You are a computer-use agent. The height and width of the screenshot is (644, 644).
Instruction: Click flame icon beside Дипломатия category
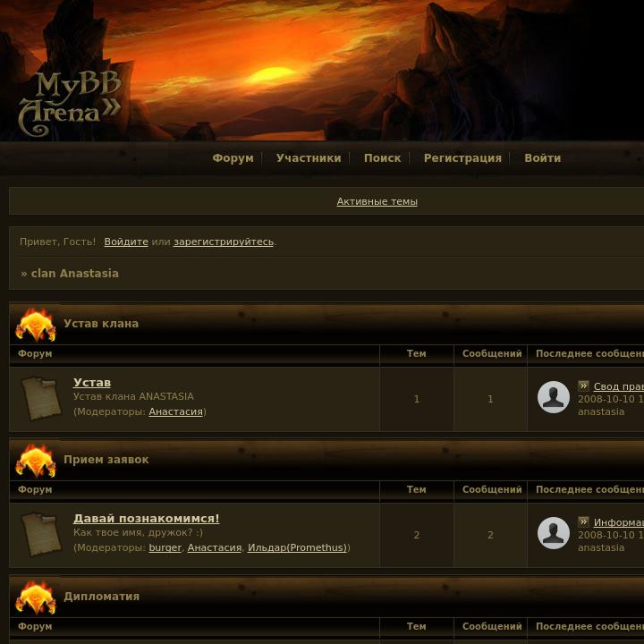36,597
